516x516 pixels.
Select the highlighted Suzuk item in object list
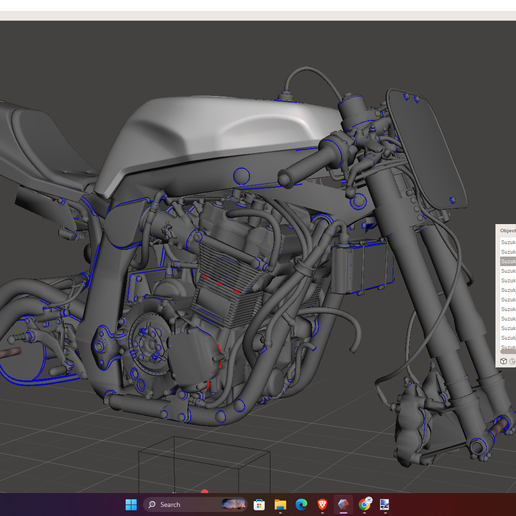coord(508,261)
